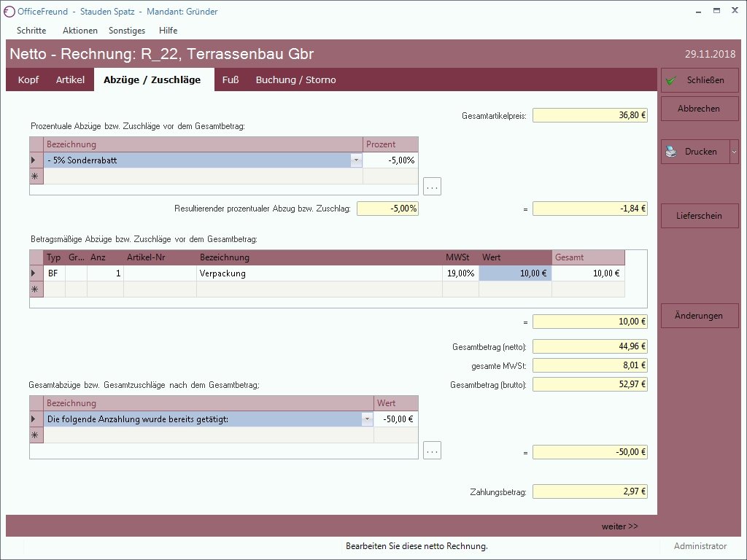Click the new-row asterisk in Gesamtabzüge table

point(36,435)
